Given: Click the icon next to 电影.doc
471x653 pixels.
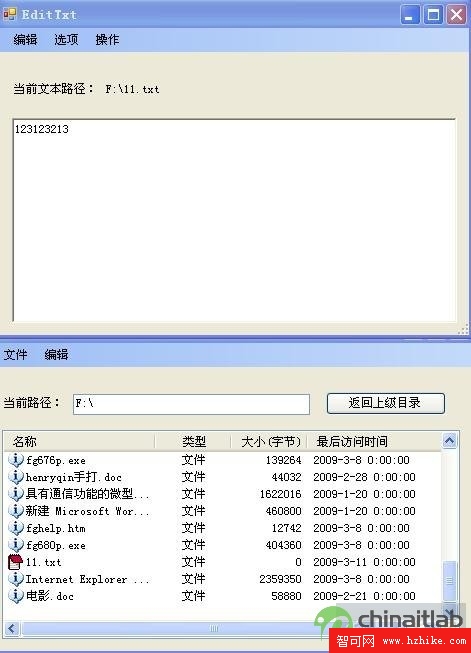Looking at the screenshot, I should 15,596.
